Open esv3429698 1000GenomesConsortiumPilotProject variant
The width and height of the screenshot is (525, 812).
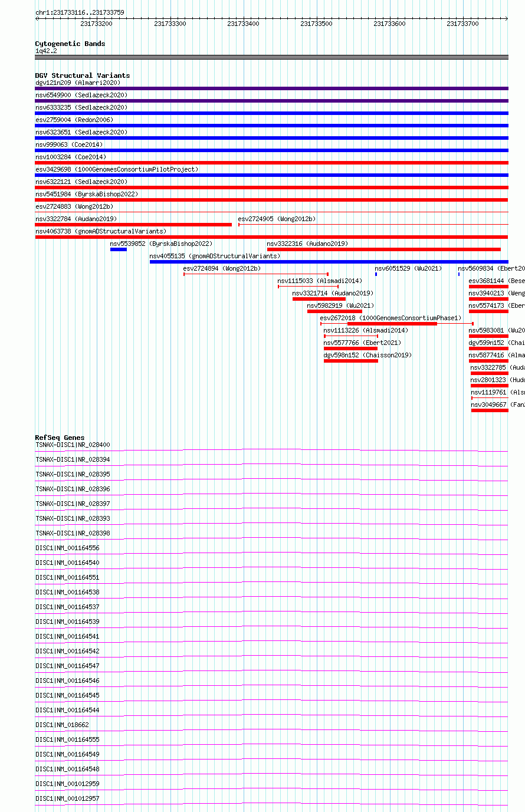116,169
